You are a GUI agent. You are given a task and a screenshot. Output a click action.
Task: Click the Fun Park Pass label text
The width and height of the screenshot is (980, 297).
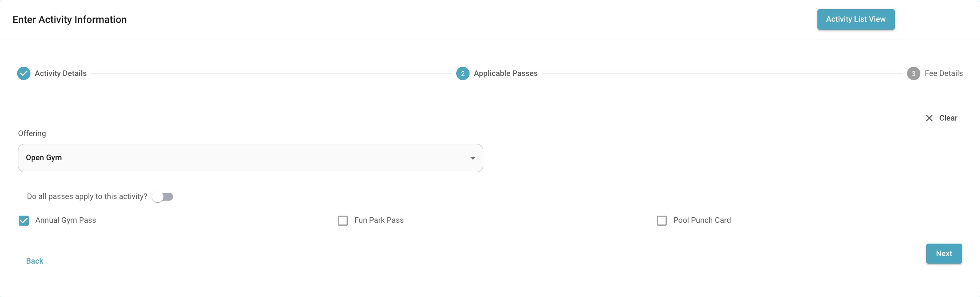[x=379, y=220]
